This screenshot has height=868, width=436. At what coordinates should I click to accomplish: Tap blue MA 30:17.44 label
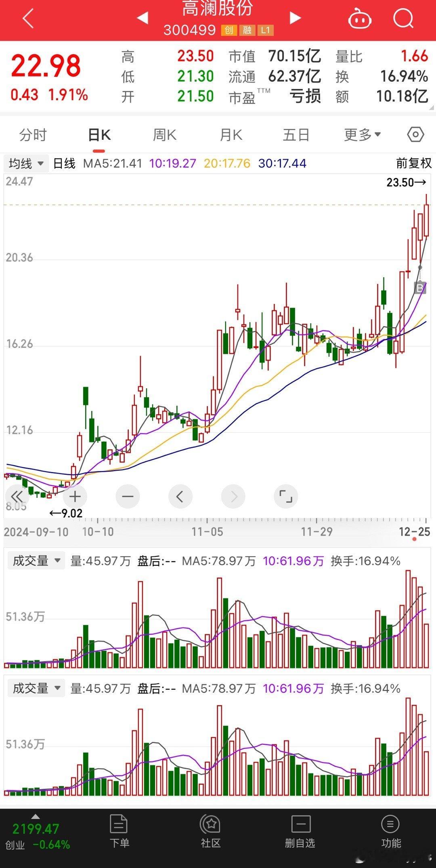point(282,163)
